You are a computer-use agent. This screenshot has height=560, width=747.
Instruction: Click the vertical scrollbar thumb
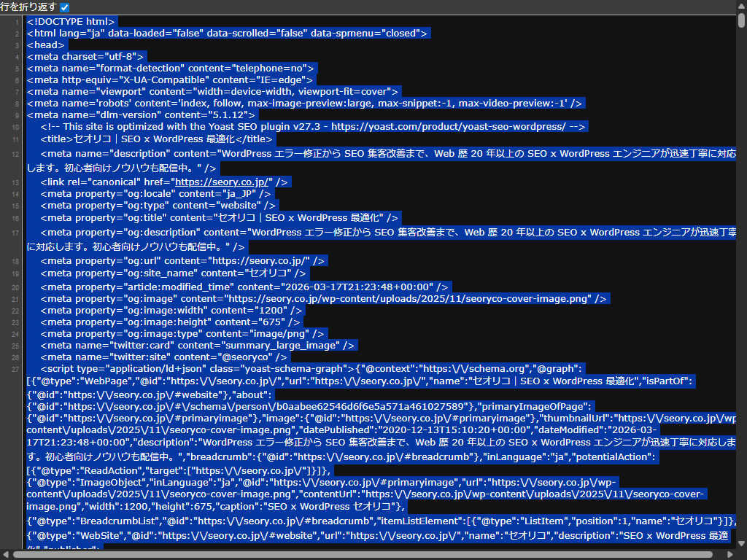click(741, 20)
